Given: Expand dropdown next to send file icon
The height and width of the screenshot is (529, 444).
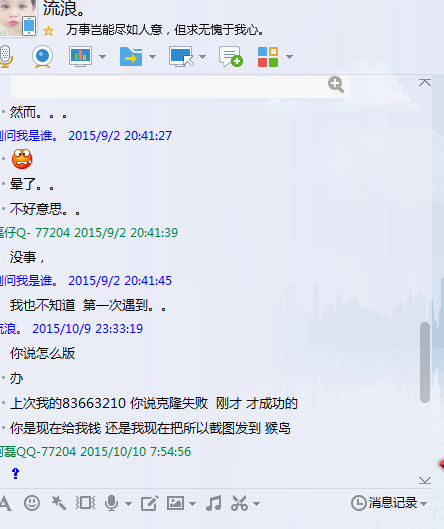Looking at the screenshot, I should [x=152, y=57].
